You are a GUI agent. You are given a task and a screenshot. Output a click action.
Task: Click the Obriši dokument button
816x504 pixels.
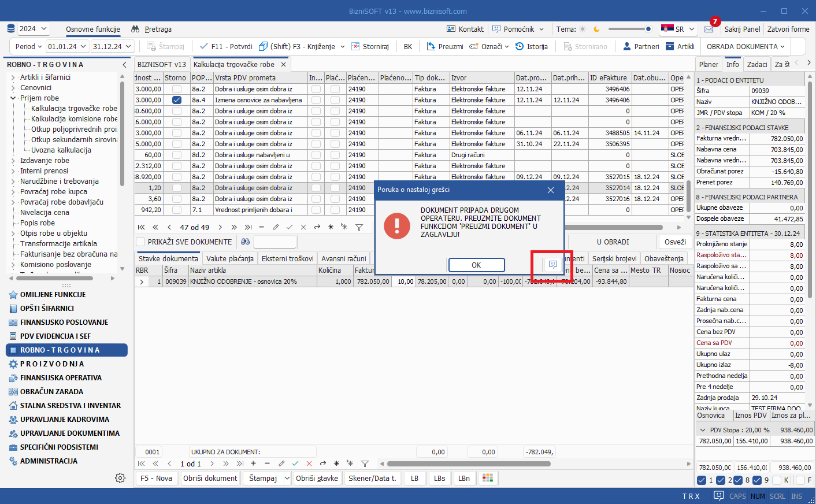click(210, 479)
